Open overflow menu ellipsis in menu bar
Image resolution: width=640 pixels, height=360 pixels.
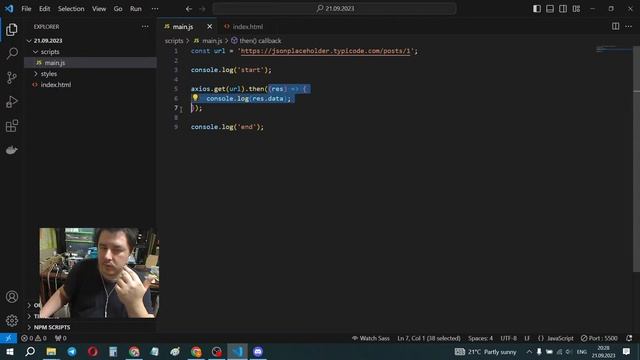[x=155, y=9]
